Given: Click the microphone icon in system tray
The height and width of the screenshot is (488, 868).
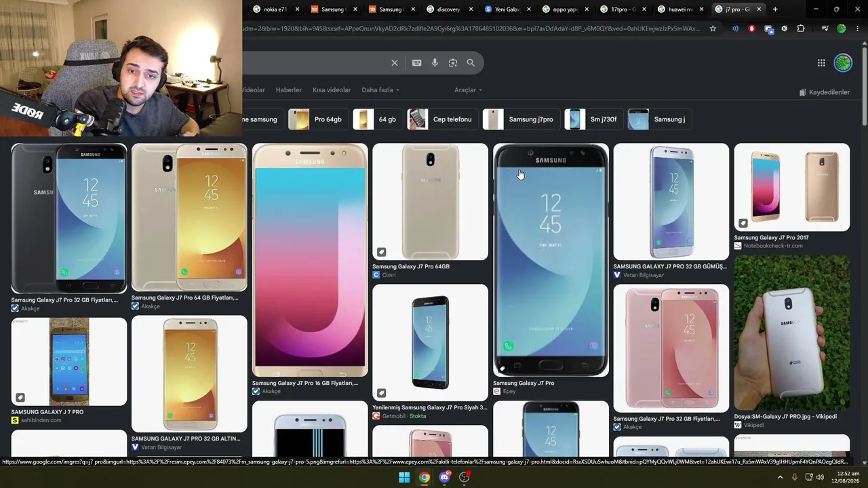Looking at the screenshot, I should pos(795,477).
